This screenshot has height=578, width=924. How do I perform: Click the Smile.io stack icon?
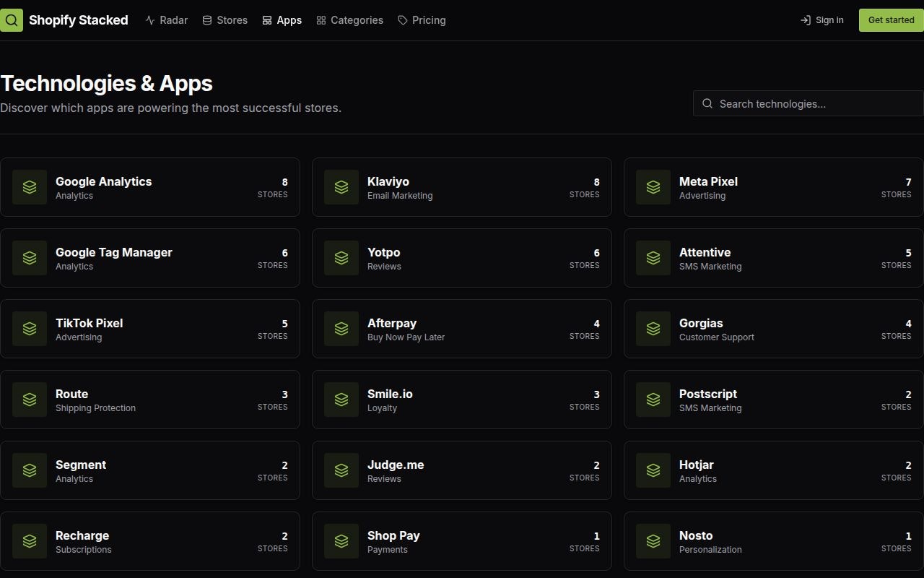[x=341, y=400]
